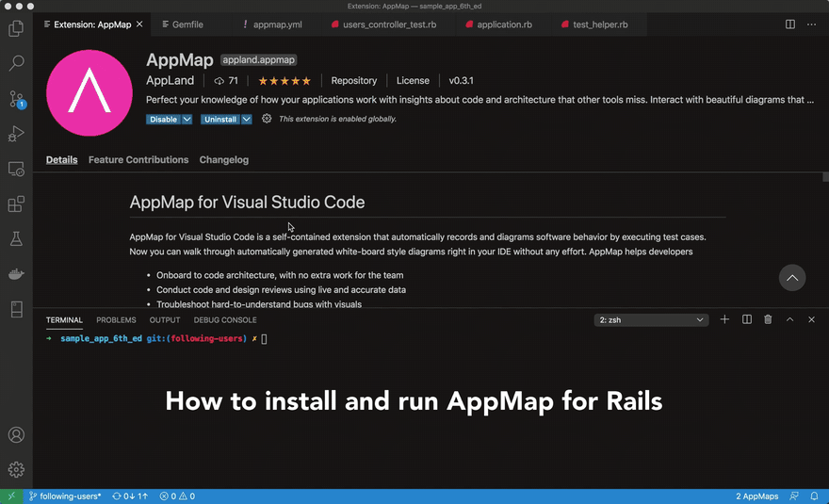Open Source Control view with badge 1
The image size is (829, 504).
pyautogui.click(x=16, y=98)
